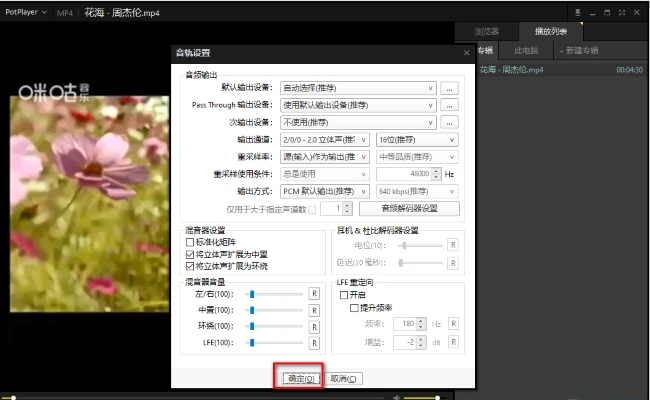This screenshot has height=400, width=650.
Task: Adjust the 延迟 slider
Action: pos(420,263)
